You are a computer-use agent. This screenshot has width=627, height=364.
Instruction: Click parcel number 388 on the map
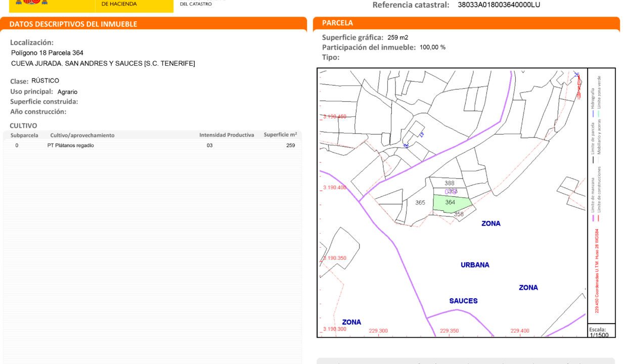coord(450,183)
